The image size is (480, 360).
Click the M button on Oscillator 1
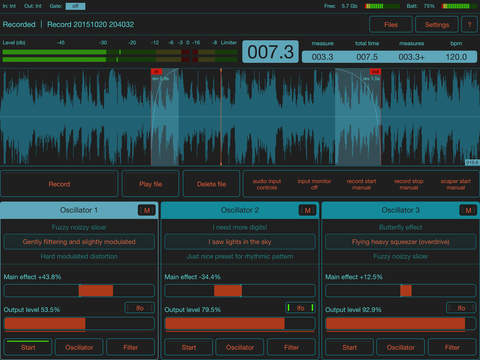point(147,210)
